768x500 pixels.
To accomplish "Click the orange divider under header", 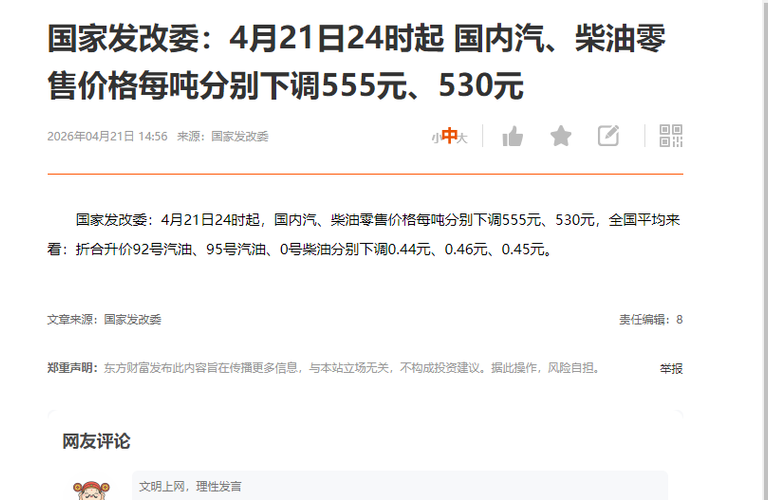I will pos(365,174).
